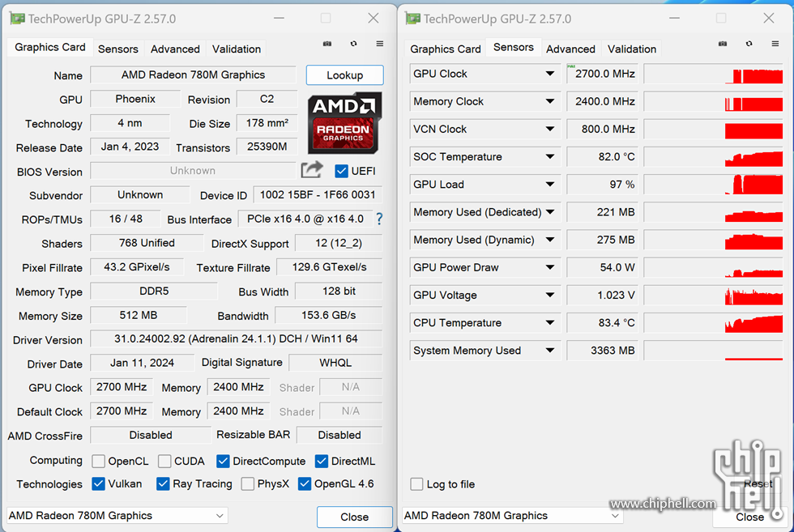The width and height of the screenshot is (794, 532).
Task: Switch to Sensors tab in left window
Action: [x=118, y=49]
